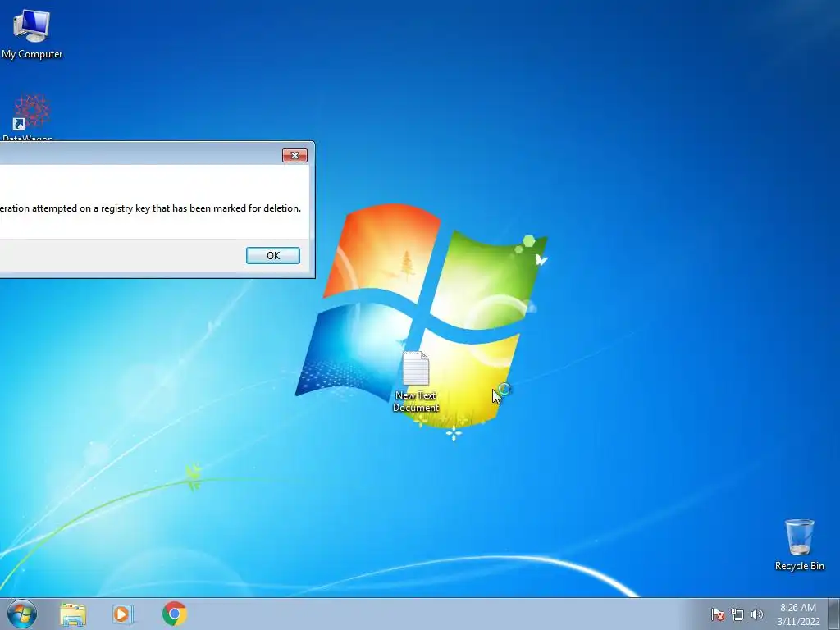
Task: Open the volume speaker tray icon
Action: 756,614
